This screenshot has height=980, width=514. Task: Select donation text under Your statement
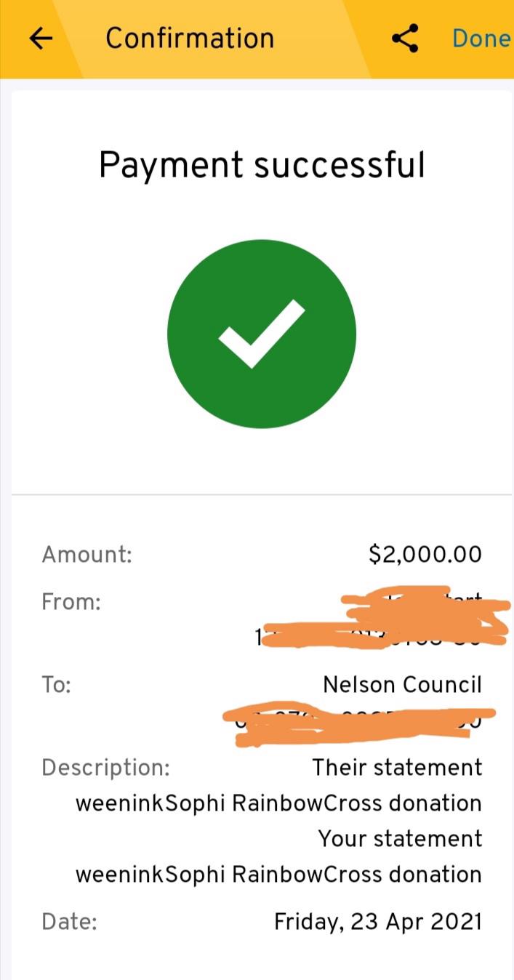pos(278,874)
